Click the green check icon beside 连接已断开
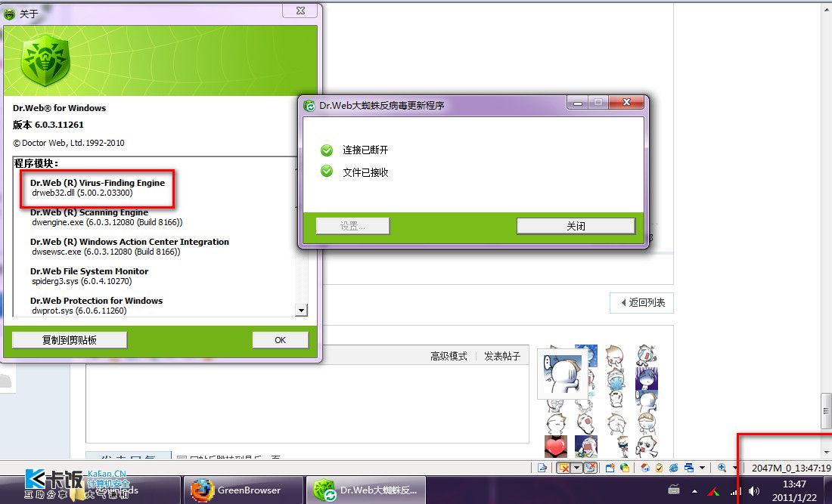The height and width of the screenshot is (504, 832). 327,150
